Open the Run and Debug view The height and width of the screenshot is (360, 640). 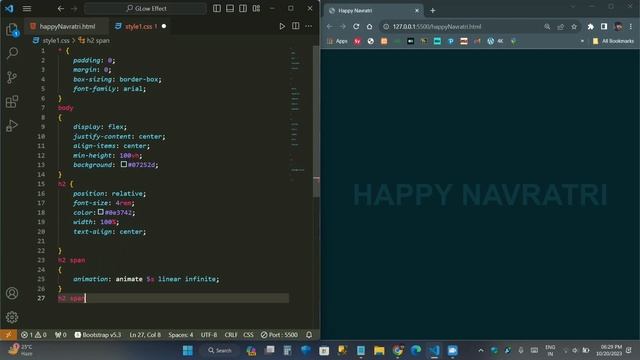pyautogui.click(x=12, y=125)
